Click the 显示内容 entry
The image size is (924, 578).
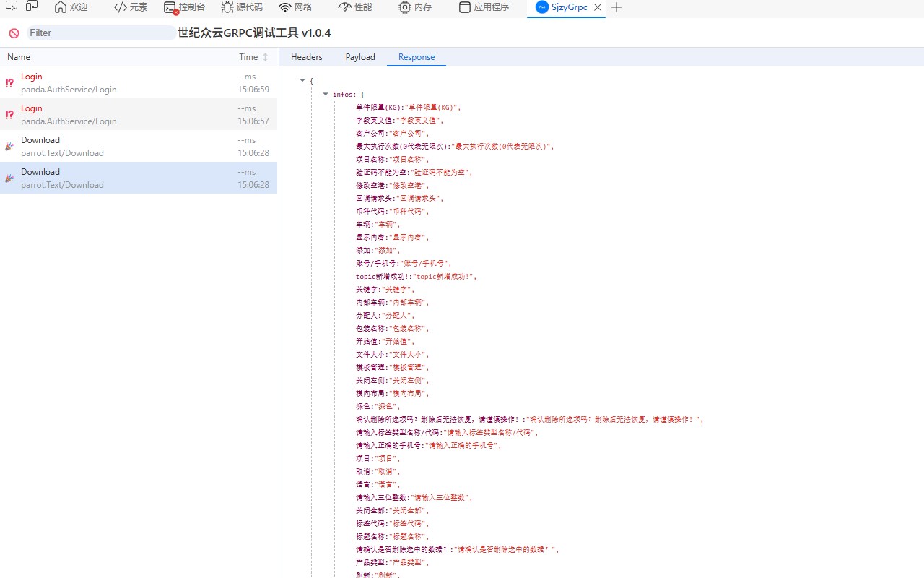click(392, 238)
